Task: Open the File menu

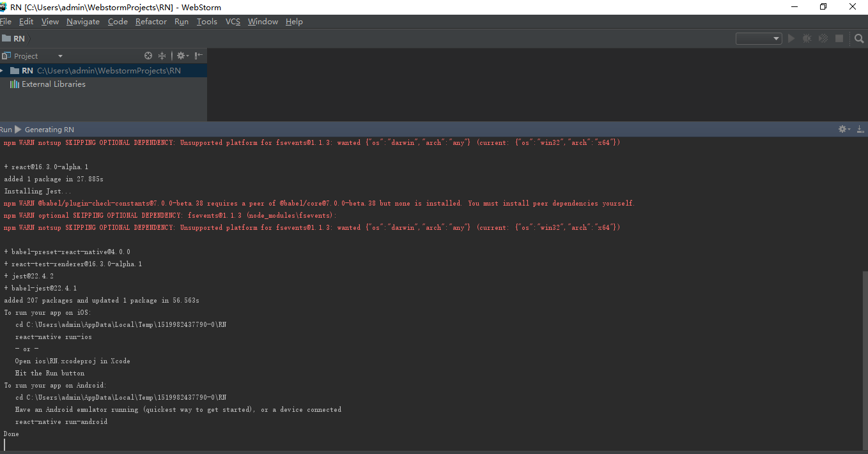Action: 6,22
